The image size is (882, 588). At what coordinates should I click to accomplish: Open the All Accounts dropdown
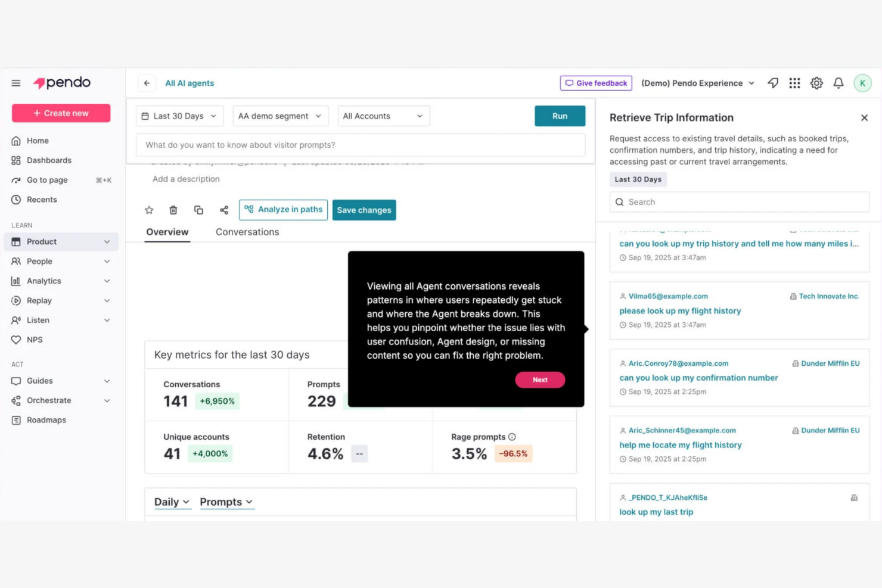(x=384, y=116)
